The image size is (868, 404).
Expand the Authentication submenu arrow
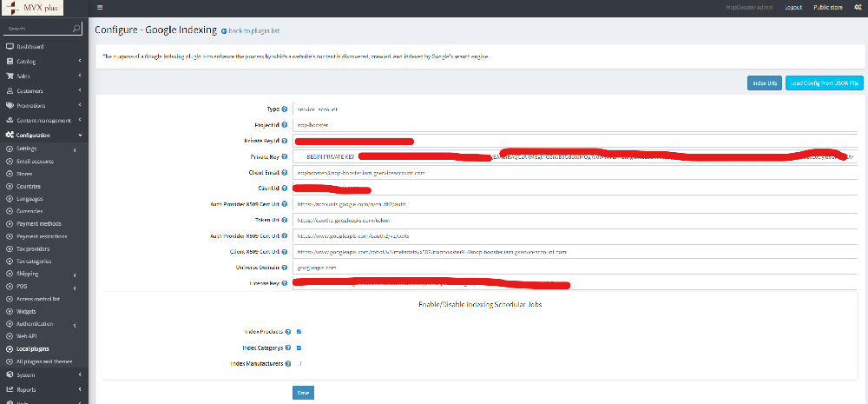pos(74,325)
